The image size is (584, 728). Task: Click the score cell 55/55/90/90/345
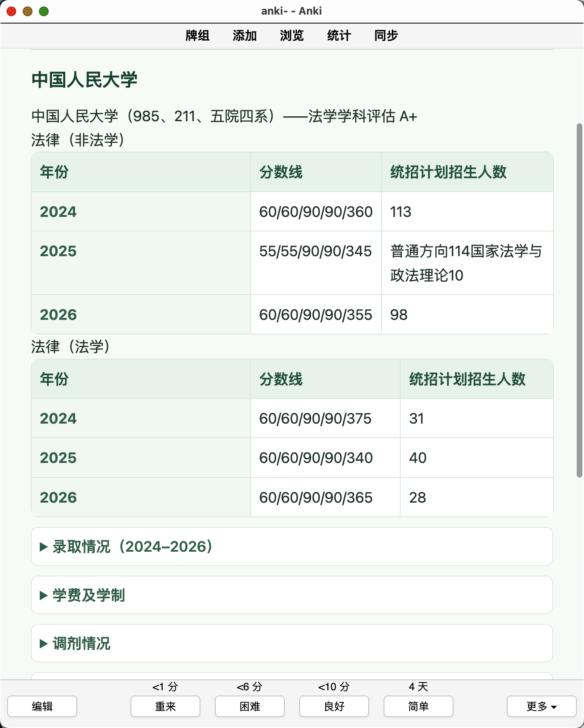[x=316, y=263]
